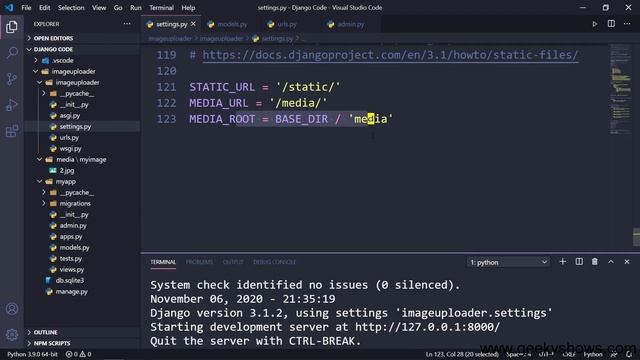Viewport: 640px width, 360px height.
Task: Open the Help menu
Action: click(x=188, y=7)
